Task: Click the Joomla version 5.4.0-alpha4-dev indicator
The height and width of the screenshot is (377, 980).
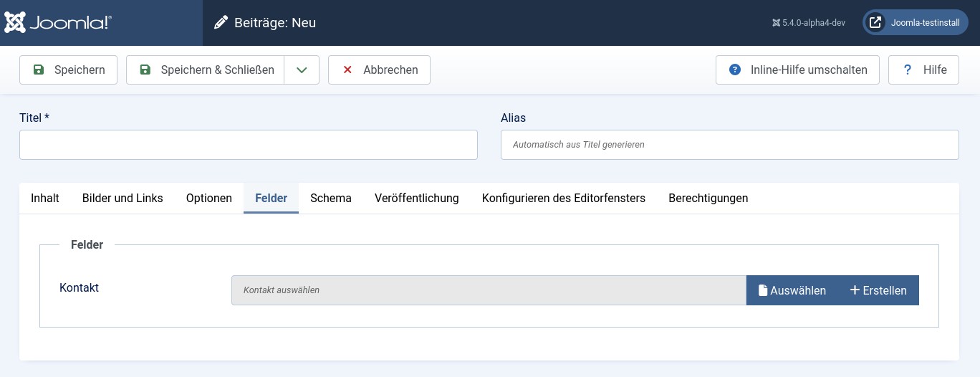Action: click(x=808, y=23)
